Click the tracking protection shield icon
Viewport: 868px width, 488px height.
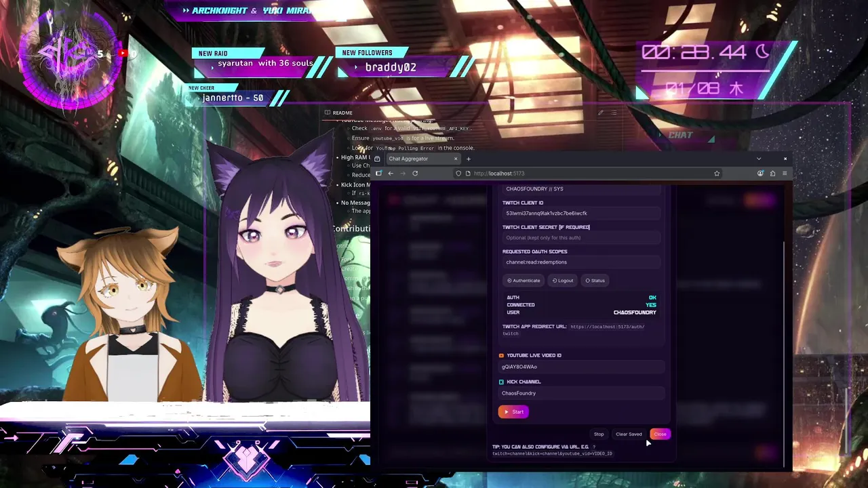458,174
